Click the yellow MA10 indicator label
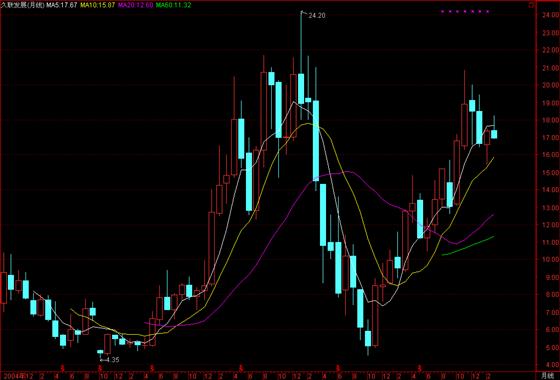 (x=98, y=5)
